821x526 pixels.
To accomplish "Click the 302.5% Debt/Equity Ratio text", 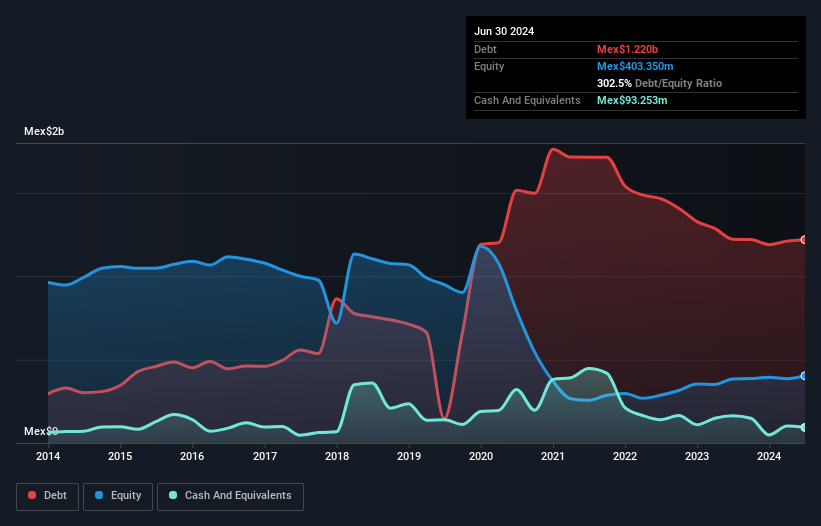I will [659, 83].
